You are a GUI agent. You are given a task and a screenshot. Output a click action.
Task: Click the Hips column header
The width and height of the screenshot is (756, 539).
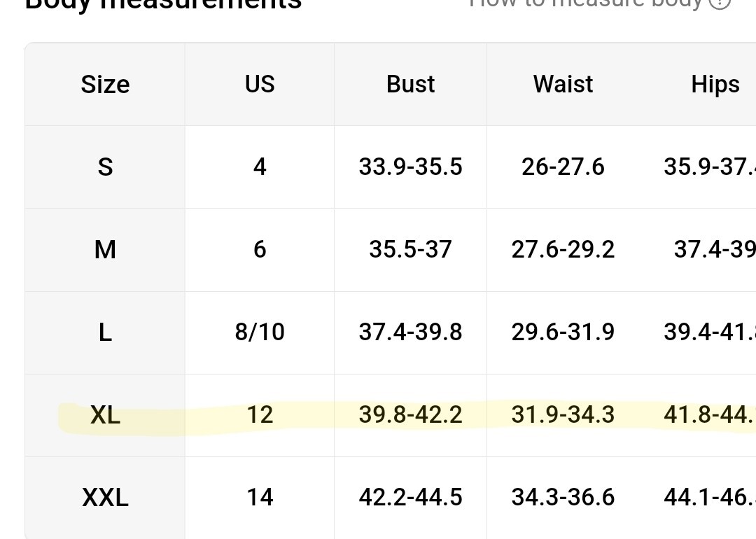coord(715,85)
